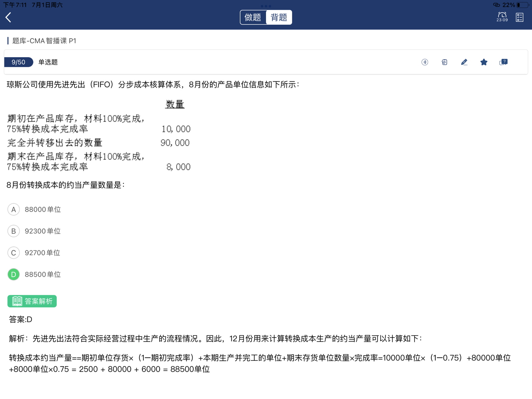Tap the three-dot multitasking handle at top
Image resolution: width=532 pixels, height=399 pixels.
(266, 6)
